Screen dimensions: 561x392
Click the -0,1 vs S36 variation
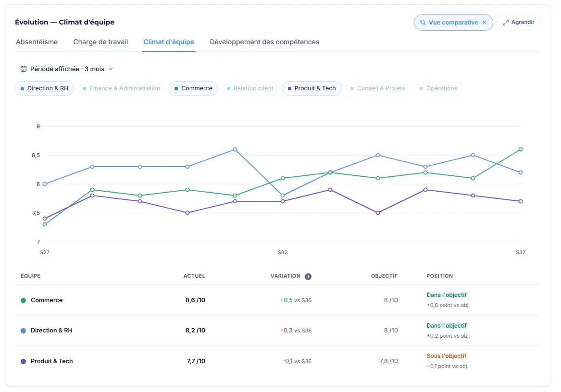[297, 361]
